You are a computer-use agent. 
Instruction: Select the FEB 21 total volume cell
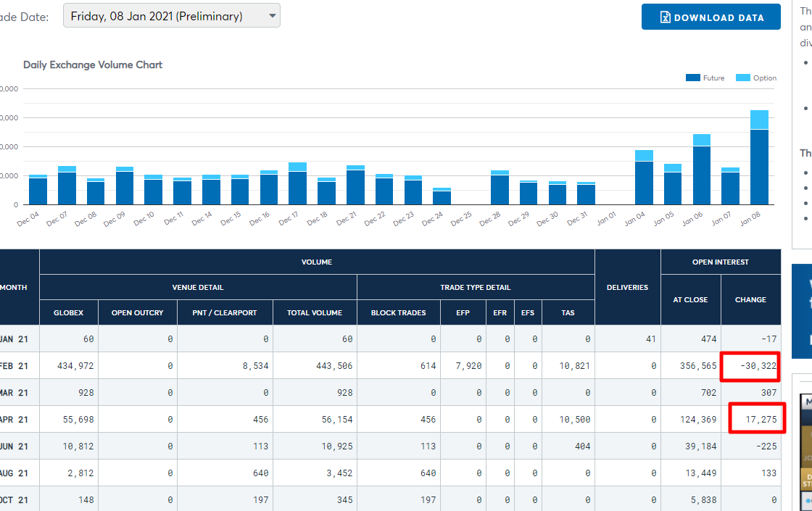click(315, 366)
